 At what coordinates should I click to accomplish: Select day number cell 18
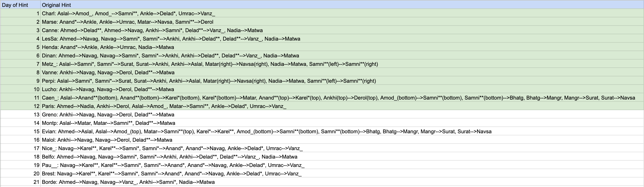tap(21, 156)
